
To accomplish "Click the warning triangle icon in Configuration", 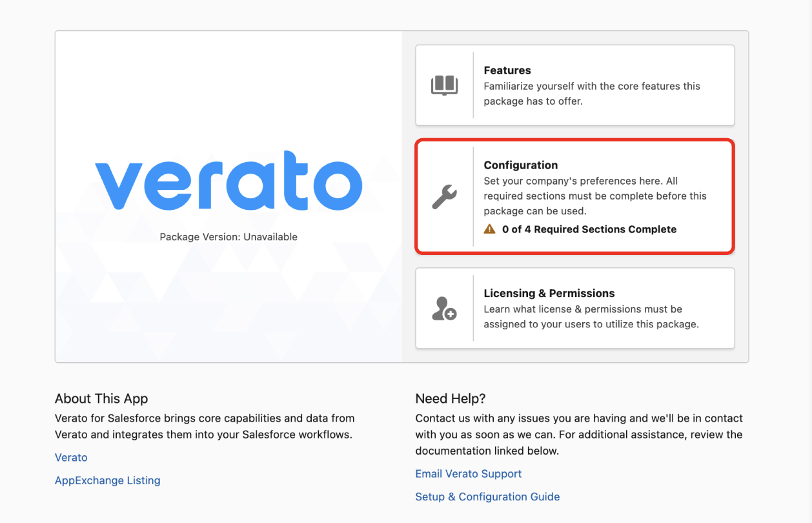I will 490,229.
